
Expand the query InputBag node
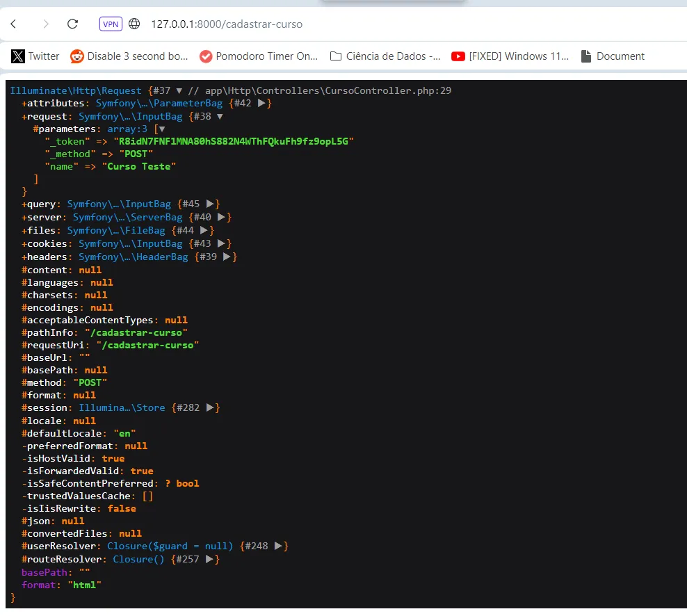(211, 204)
